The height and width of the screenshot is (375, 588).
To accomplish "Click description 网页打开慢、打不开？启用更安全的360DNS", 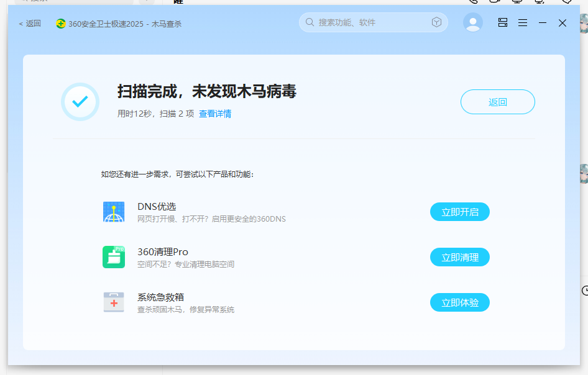I will pos(211,219).
